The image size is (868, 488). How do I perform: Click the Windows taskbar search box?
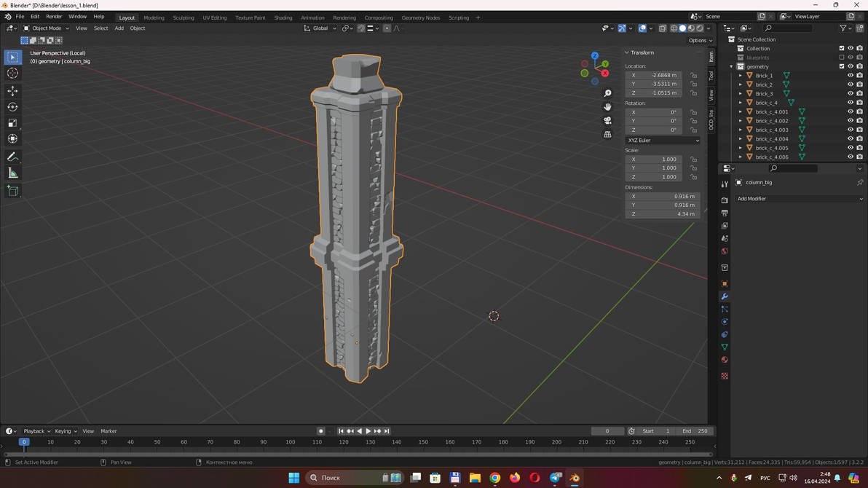(x=355, y=478)
